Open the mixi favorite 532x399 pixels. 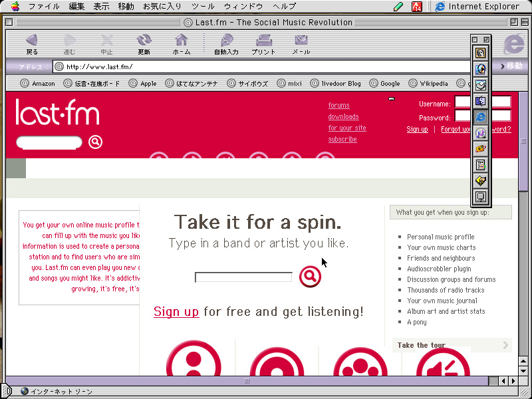click(289, 84)
